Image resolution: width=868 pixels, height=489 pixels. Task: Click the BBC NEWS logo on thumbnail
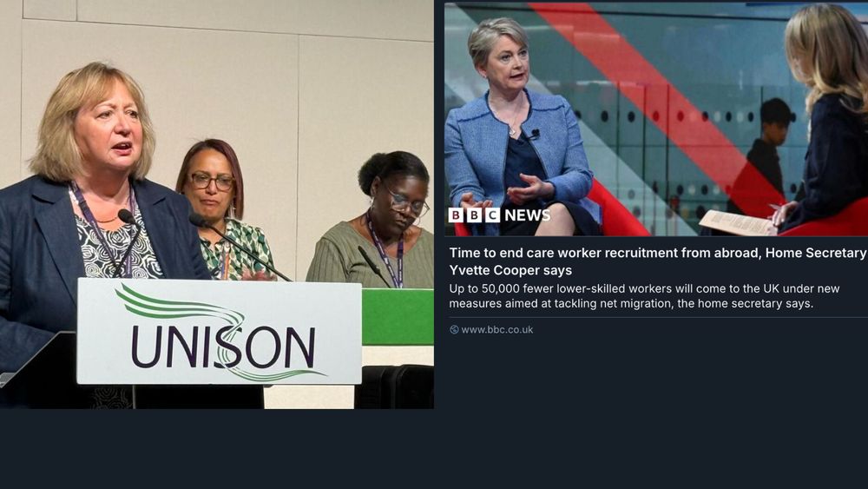499,215
